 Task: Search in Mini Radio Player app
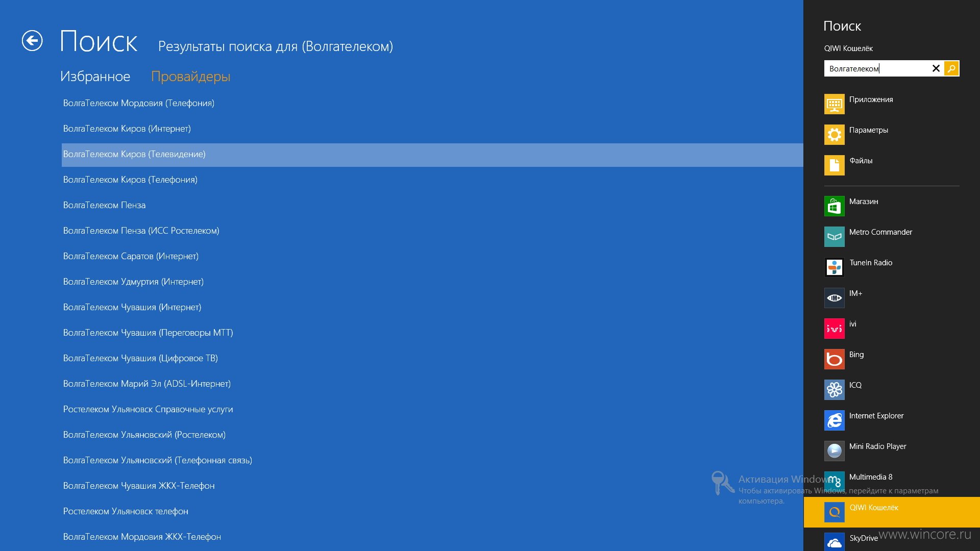(x=892, y=451)
